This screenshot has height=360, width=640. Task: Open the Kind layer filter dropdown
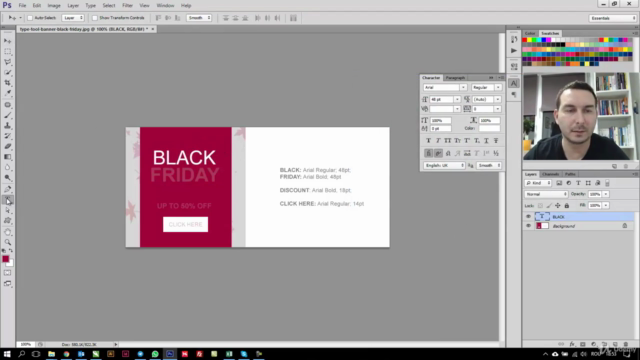point(538,183)
